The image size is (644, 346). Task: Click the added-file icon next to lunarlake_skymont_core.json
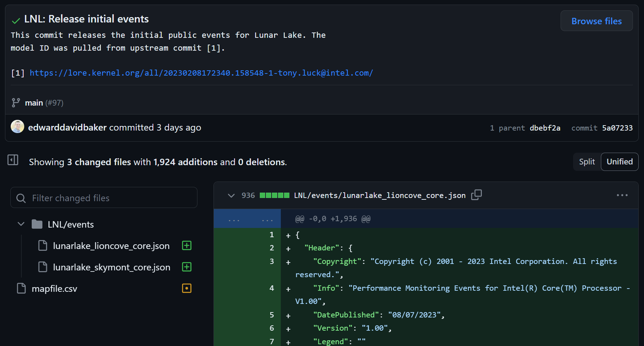point(187,267)
